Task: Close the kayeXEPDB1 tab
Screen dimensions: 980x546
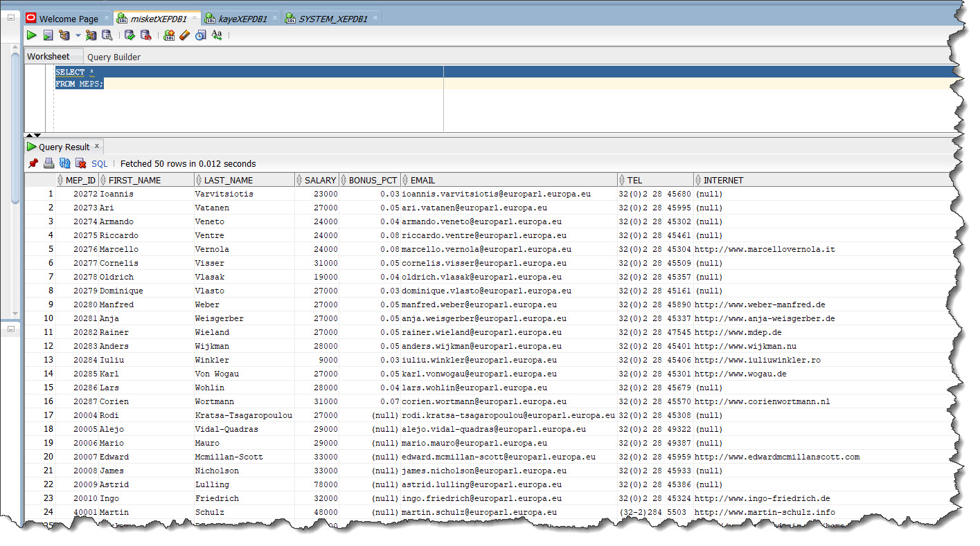Action: (275, 18)
